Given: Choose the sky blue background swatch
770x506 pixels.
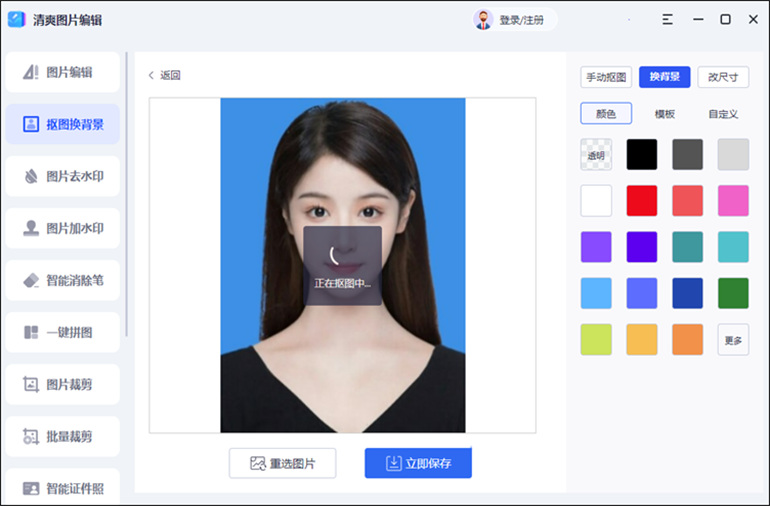Looking at the screenshot, I should pyautogui.click(x=596, y=293).
